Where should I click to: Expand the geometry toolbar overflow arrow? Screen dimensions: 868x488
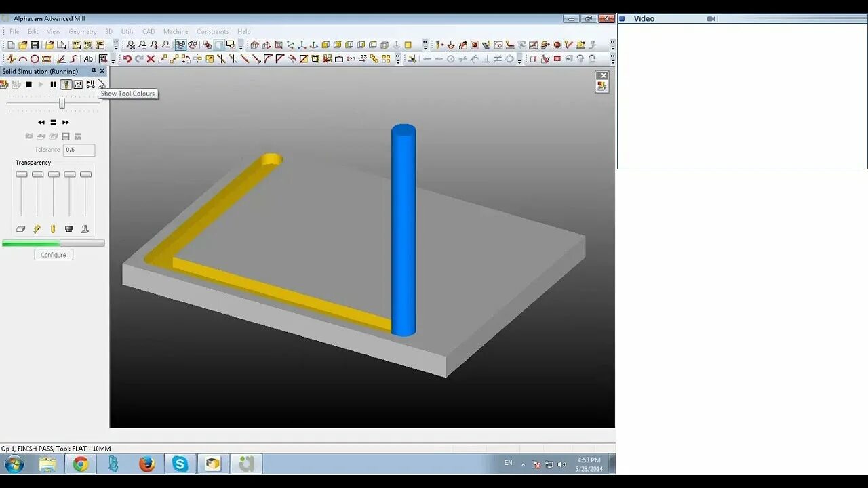tap(113, 59)
